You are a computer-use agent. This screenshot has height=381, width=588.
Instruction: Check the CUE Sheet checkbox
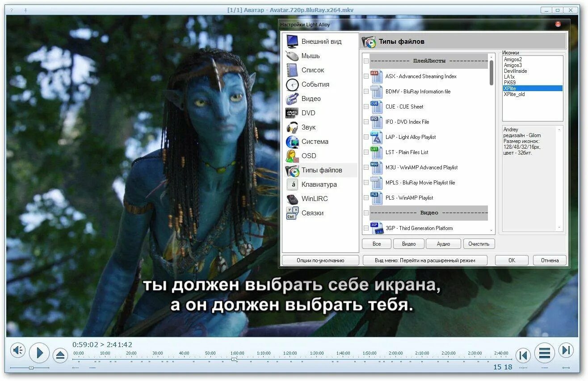coord(366,107)
